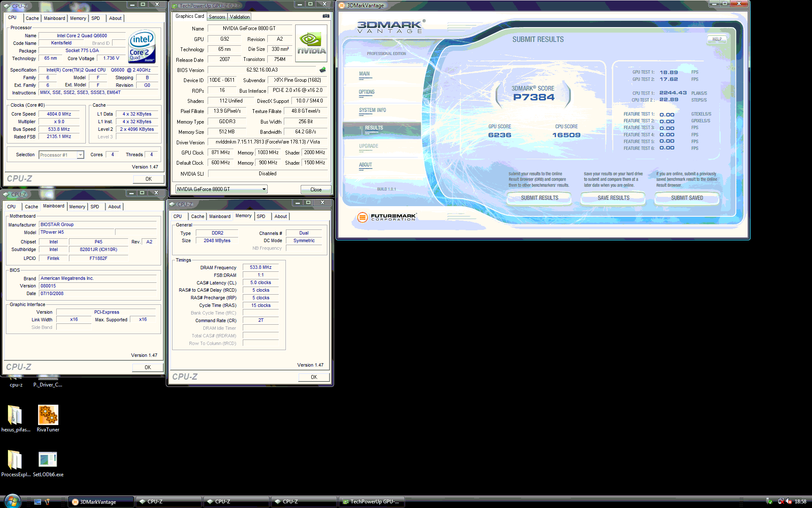
Task: Click the second quick launch icon
Action: click(x=47, y=502)
